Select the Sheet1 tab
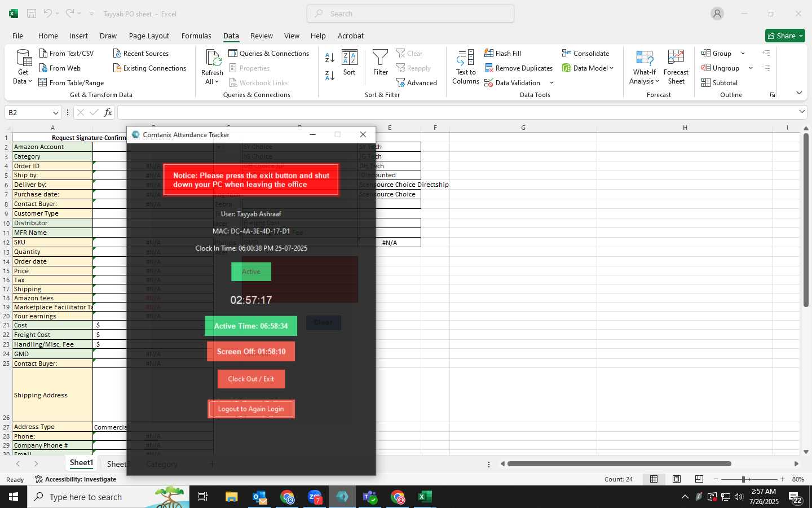The height and width of the screenshot is (508, 812). (x=81, y=463)
